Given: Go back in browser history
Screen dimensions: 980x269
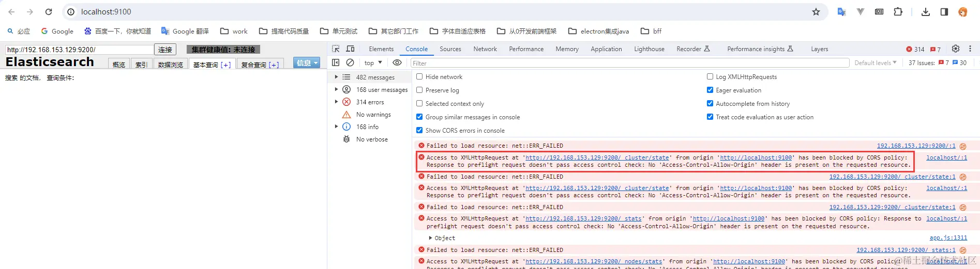Looking at the screenshot, I should click(11, 11).
